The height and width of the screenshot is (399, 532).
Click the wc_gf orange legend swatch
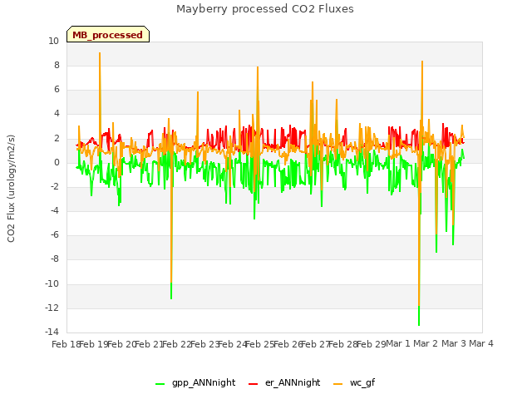point(338,383)
